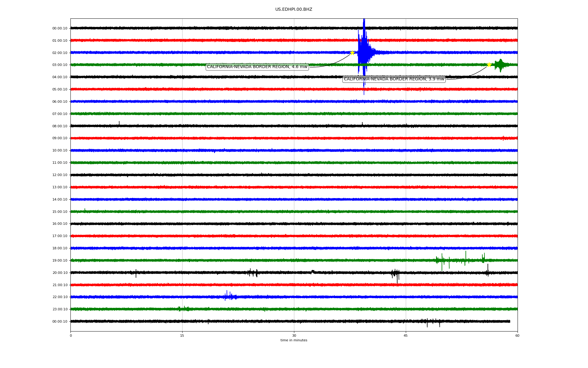This screenshot has height=368, width=588.
Task: Click the 03:00:10 time label
Action: [60, 65]
